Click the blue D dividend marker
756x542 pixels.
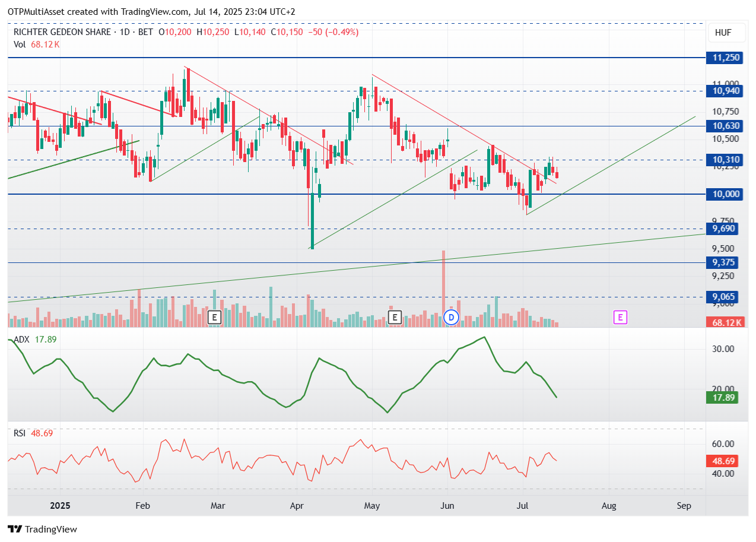[x=452, y=318]
